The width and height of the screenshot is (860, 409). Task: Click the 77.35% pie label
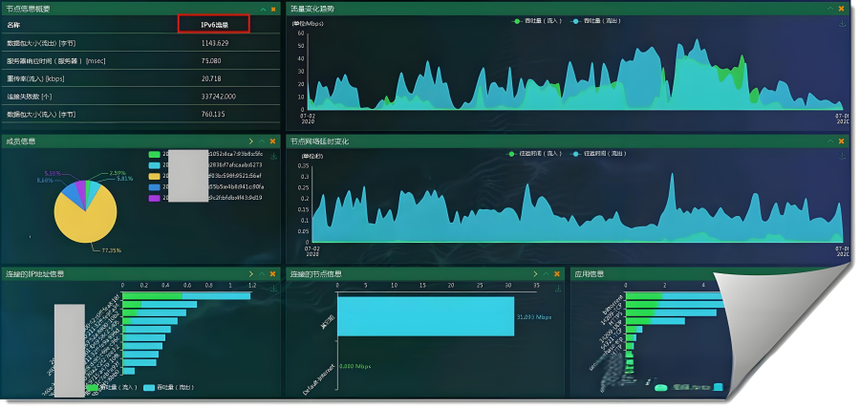click(111, 250)
